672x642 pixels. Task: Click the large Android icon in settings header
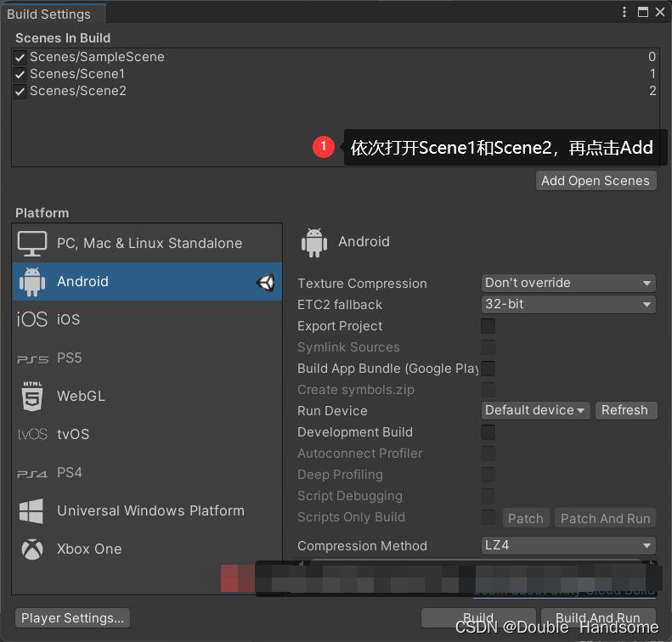point(314,242)
